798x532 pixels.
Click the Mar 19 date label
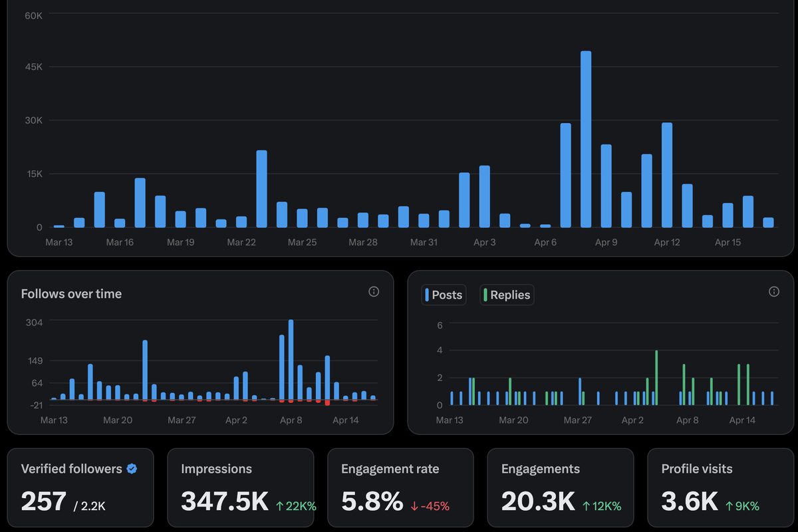[x=180, y=242]
